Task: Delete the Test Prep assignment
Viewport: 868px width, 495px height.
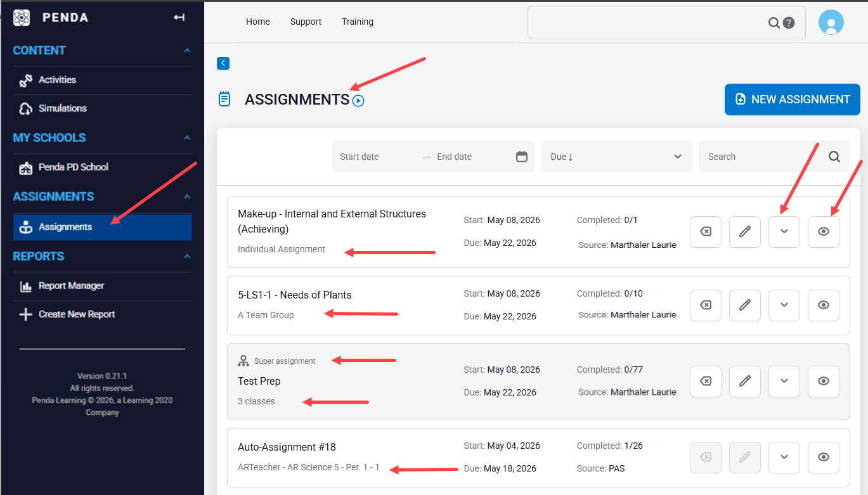Action: (706, 382)
